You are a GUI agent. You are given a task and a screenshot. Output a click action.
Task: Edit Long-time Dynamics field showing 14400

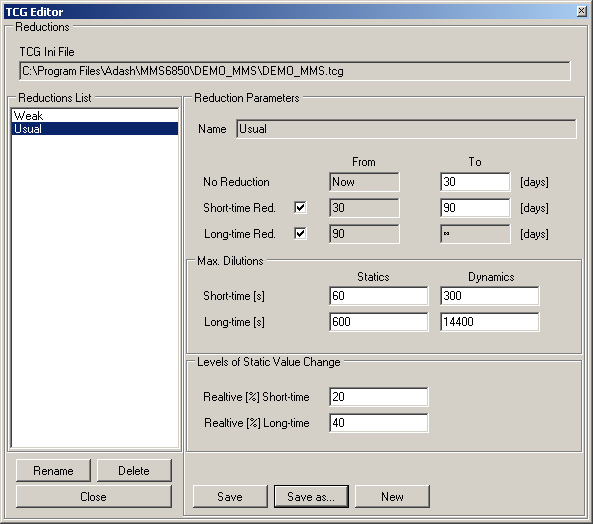[490, 322]
